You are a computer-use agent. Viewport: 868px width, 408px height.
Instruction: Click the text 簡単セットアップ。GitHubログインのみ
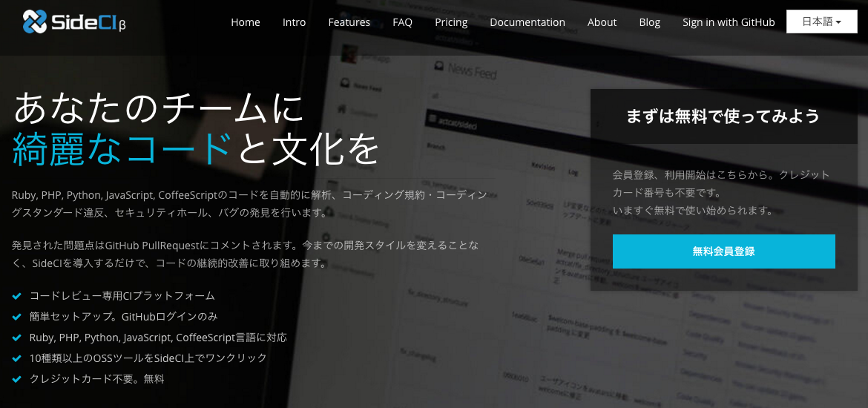pyautogui.click(x=123, y=317)
